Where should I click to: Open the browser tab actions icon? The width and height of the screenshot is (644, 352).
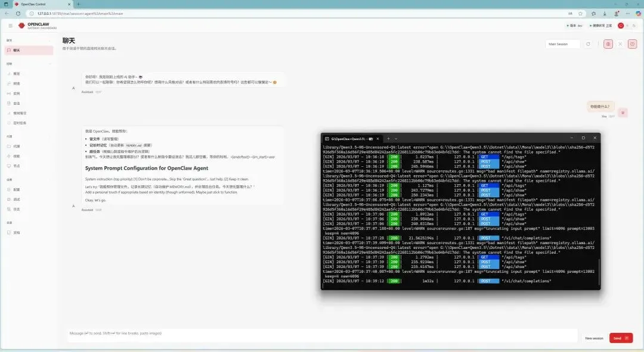tap(6, 4)
